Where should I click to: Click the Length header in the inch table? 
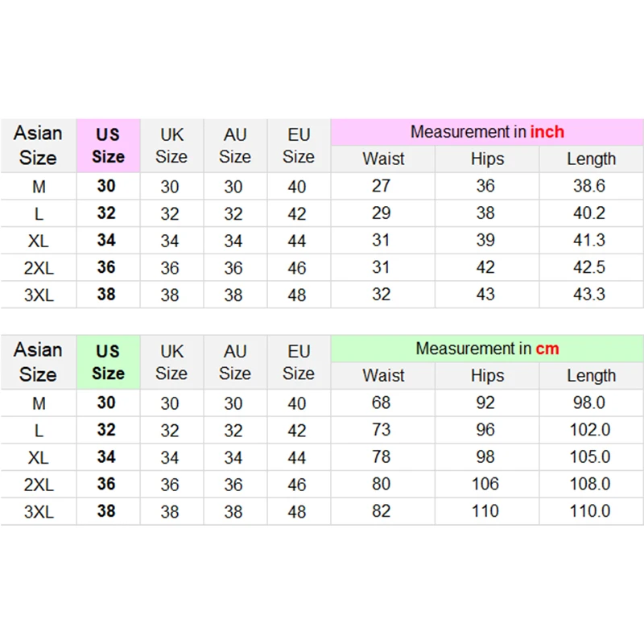click(x=591, y=159)
